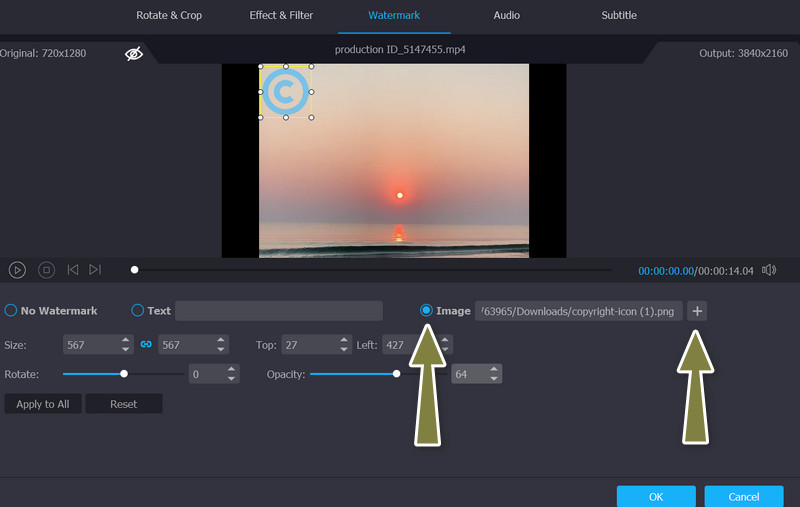Screen dimensions: 800x507
Task: Toggle the size aspect ratio link icon
Action: [145, 344]
